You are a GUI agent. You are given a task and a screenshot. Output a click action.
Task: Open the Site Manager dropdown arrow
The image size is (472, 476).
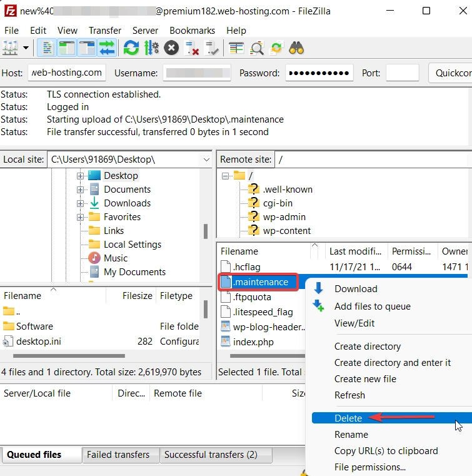(26, 48)
